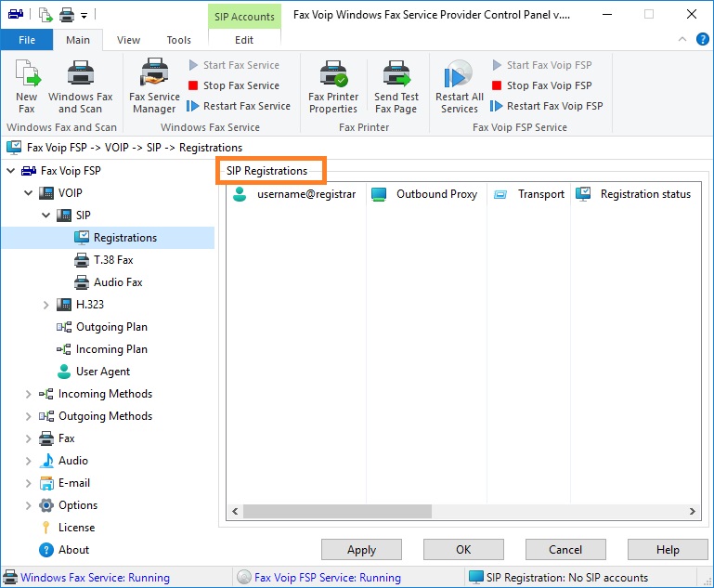This screenshot has height=588, width=714.
Task: Expand the Options tree node
Action: coord(28,505)
